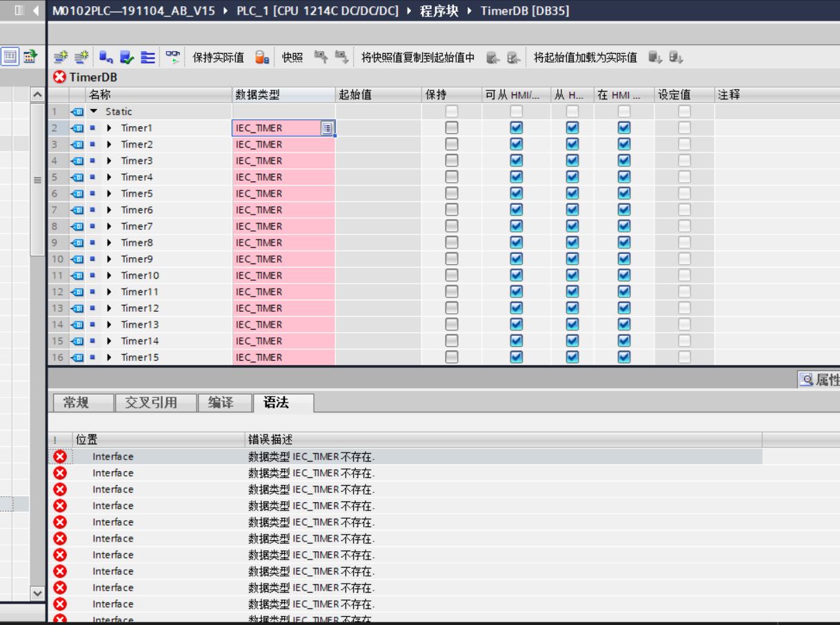Click the table view icon in left panel

(10, 57)
